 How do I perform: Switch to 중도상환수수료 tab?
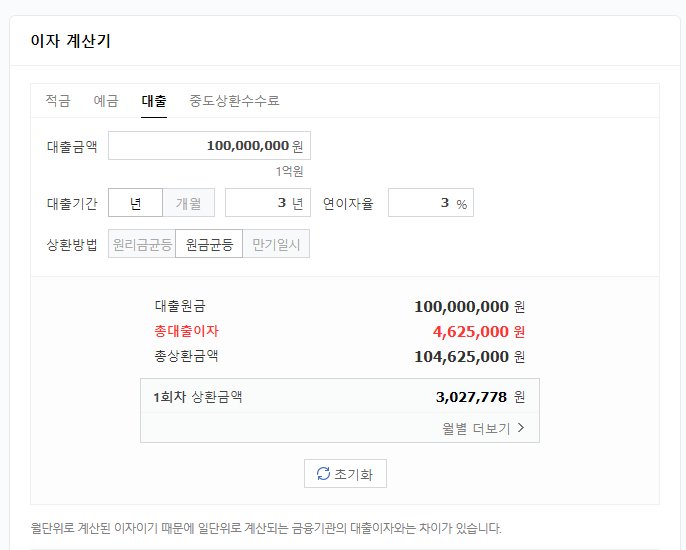point(234,101)
